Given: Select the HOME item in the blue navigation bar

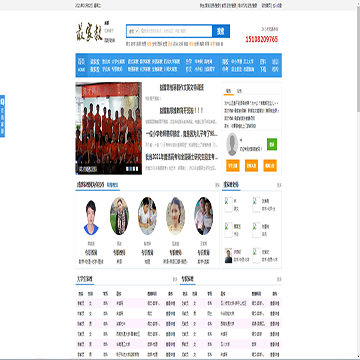Looking at the screenshot, I should pyautogui.click(x=82, y=65).
